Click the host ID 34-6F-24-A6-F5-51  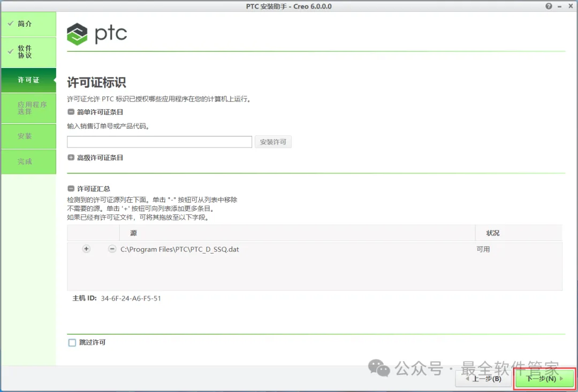131,298
